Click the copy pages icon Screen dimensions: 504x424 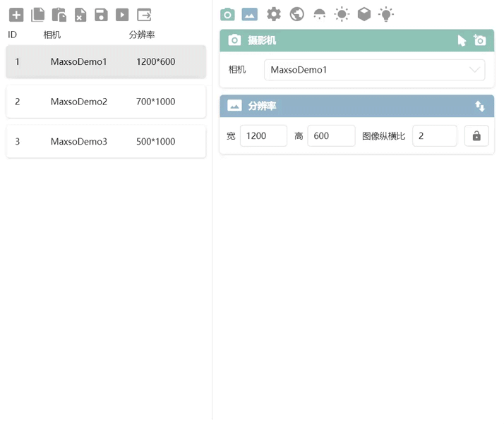click(x=37, y=15)
